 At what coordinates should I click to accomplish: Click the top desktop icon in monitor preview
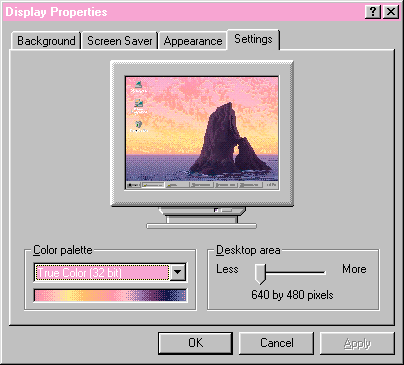point(138,85)
